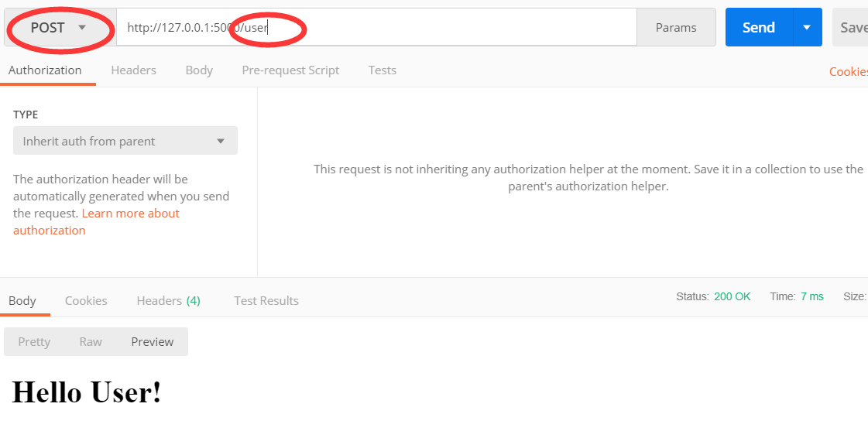Show the response Headers (4) tab
868x431 pixels.
tap(168, 301)
